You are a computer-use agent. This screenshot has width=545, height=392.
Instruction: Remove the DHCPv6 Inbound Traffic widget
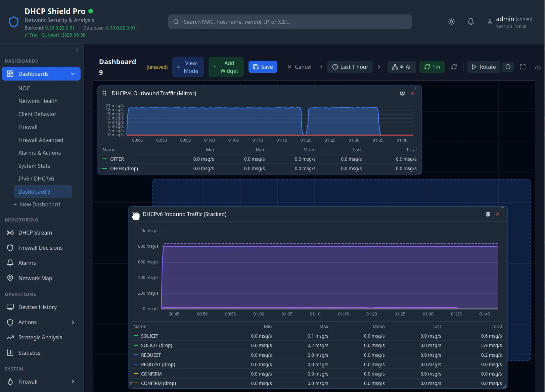coord(498,214)
